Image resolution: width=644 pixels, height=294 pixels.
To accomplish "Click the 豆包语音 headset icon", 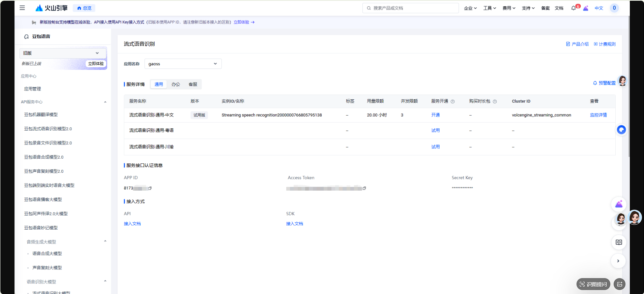I will (26, 37).
